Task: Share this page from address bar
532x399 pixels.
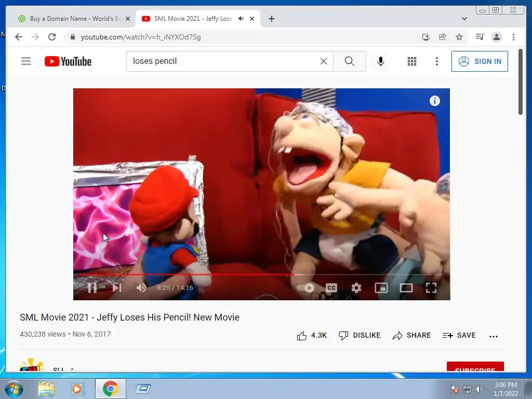Action: [443, 37]
